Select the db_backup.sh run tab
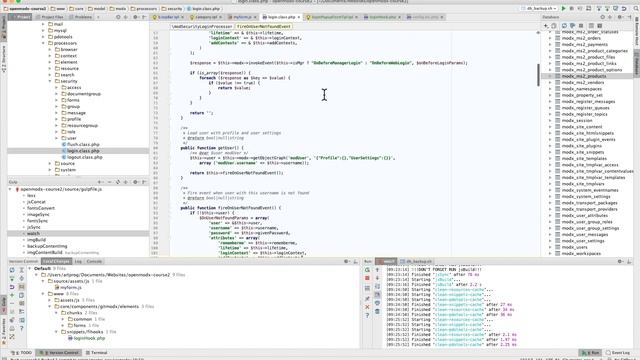Viewport: 640px width, 360px height. click(416, 261)
